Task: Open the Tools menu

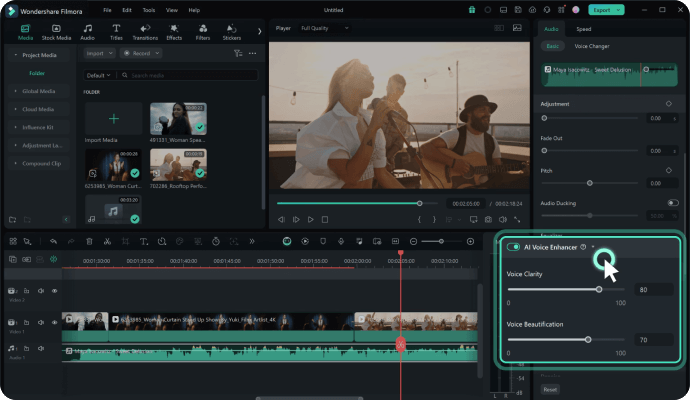Action: pyautogui.click(x=148, y=10)
